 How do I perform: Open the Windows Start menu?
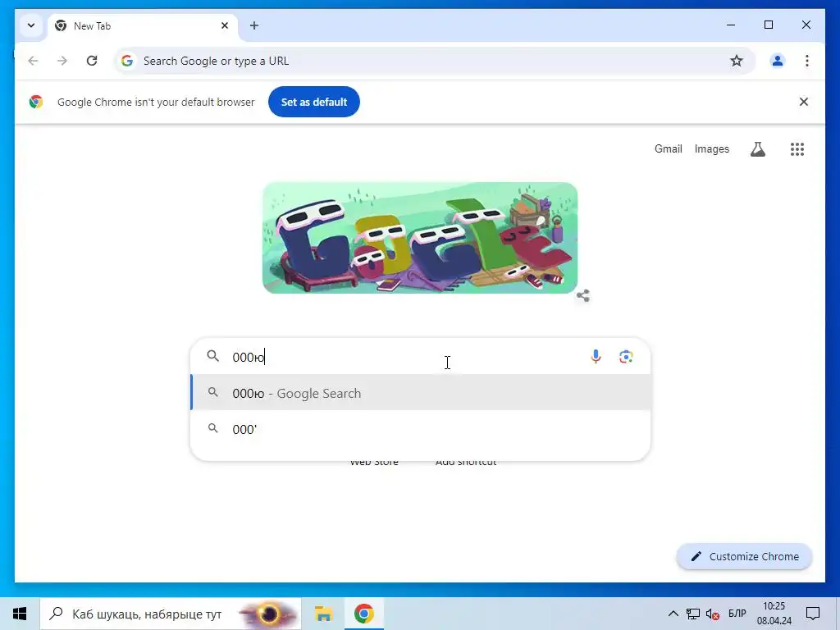(x=20, y=614)
